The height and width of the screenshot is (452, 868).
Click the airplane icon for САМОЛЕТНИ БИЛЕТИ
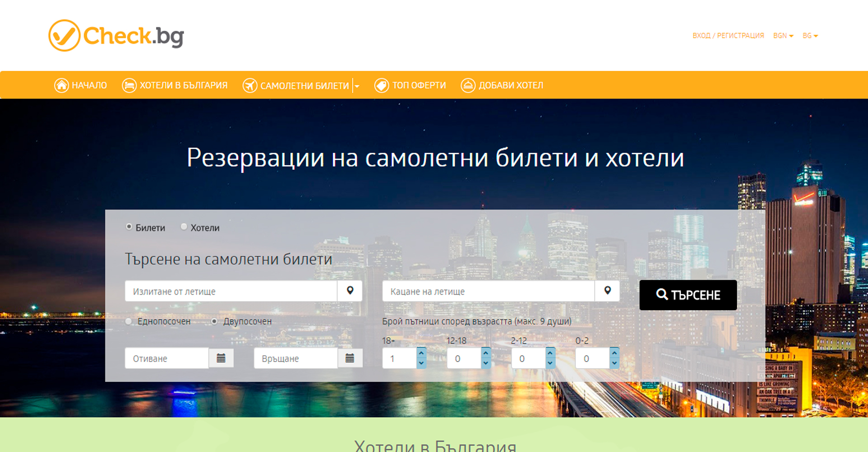click(x=250, y=85)
